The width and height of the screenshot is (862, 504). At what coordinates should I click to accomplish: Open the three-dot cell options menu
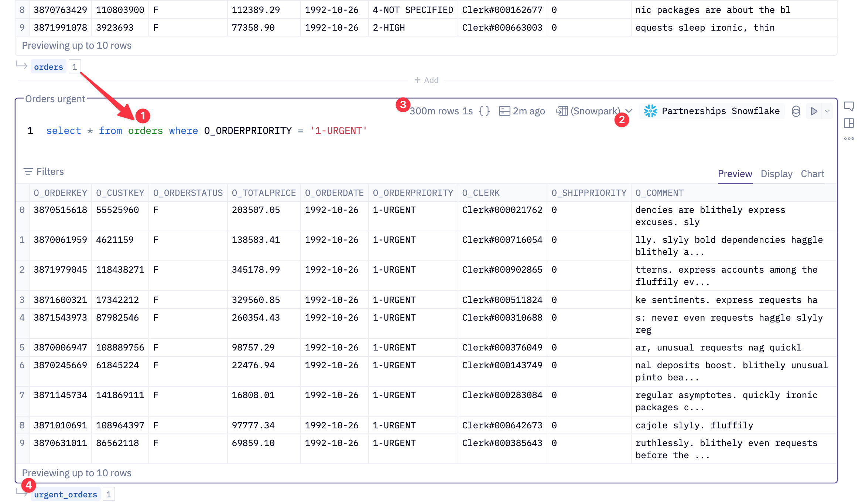tap(849, 139)
